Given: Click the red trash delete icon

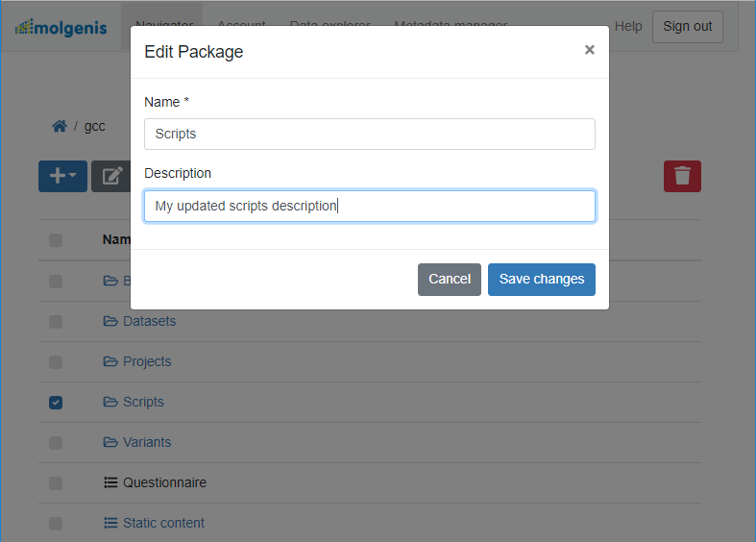Looking at the screenshot, I should 682,176.
